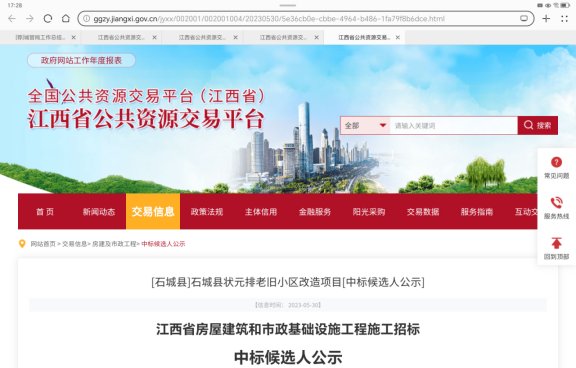Click the 回到顶部 up arrow icon
This screenshot has width=576, height=368.
click(556, 243)
